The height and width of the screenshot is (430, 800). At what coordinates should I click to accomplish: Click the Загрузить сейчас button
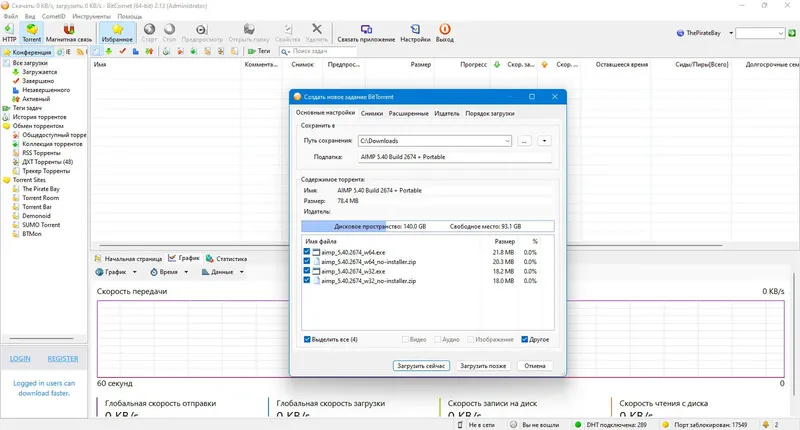tap(421, 366)
